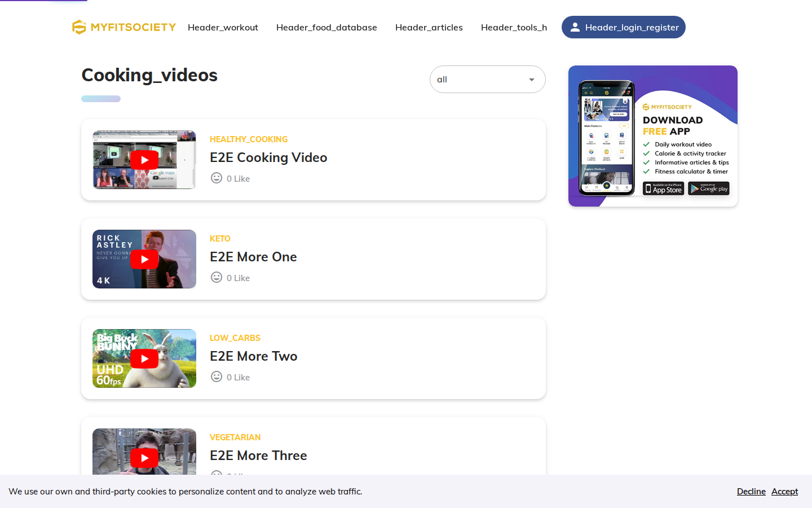
Task: Click the MyFitSociety logo icon
Action: (79, 27)
